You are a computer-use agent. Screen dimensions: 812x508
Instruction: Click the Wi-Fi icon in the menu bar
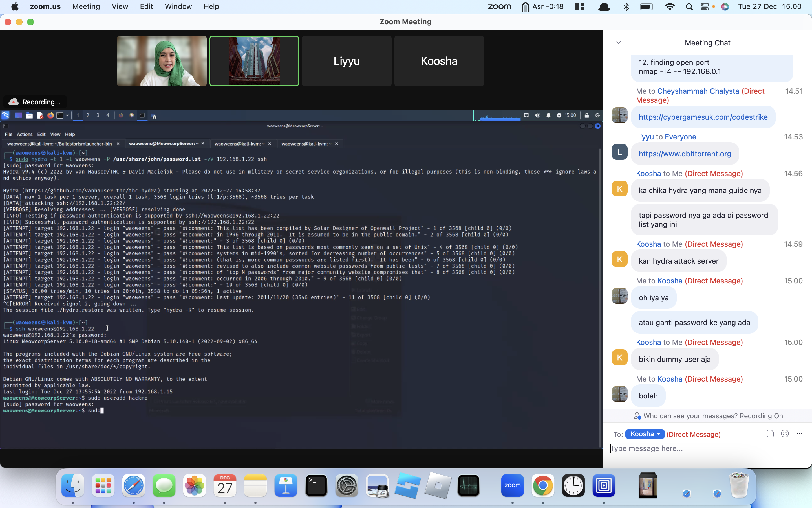670,6
